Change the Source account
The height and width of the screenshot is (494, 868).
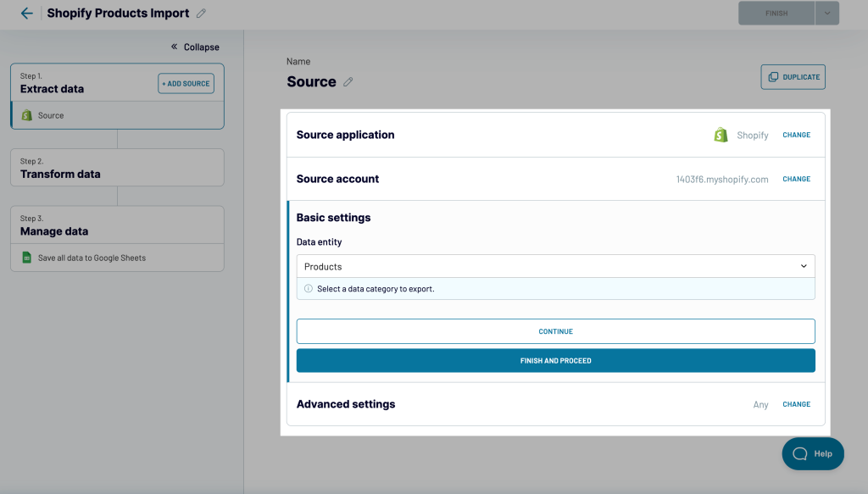click(x=796, y=180)
